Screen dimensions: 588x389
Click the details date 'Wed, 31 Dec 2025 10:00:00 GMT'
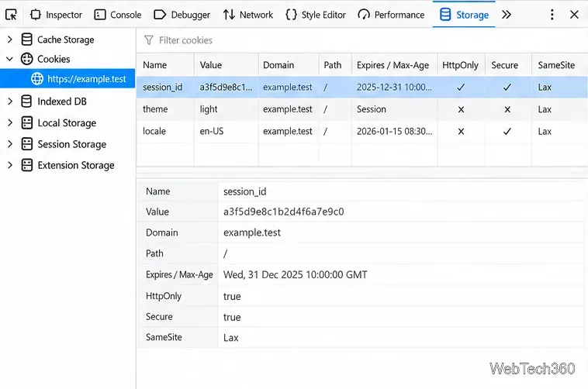coord(295,274)
